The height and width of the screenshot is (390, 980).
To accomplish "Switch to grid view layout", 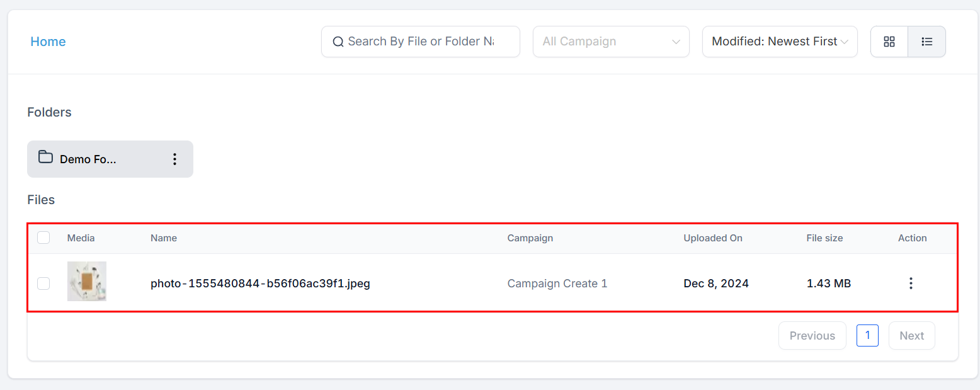I will pos(889,42).
